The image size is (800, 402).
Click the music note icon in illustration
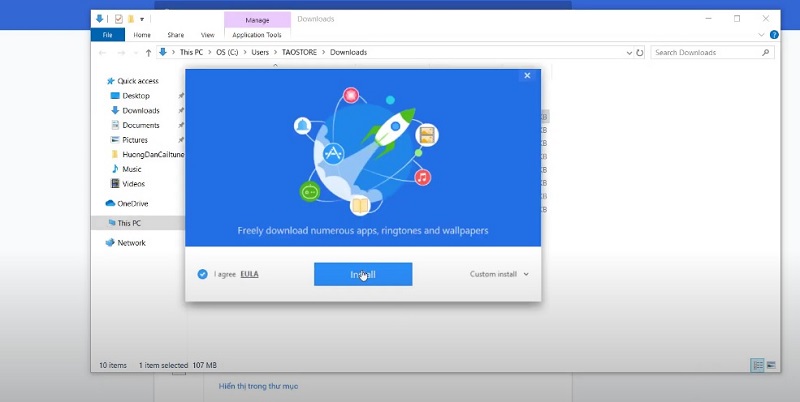(x=422, y=177)
